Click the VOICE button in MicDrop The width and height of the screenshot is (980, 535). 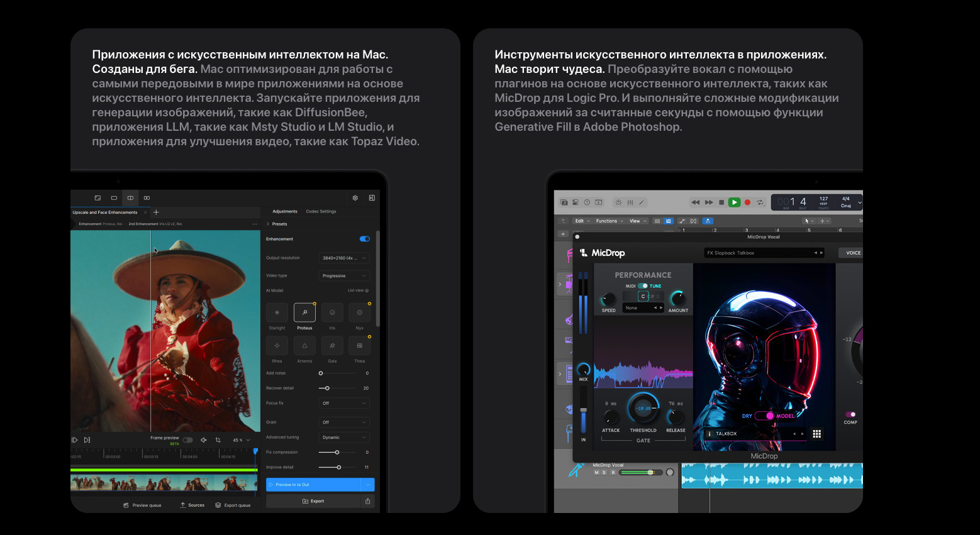pyautogui.click(x=852, y=253)
